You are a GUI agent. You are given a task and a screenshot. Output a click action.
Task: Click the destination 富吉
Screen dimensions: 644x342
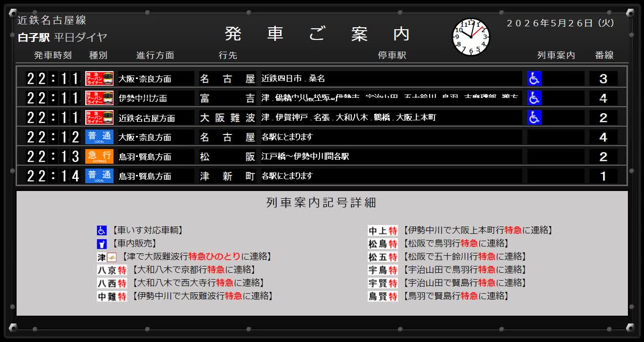(x=227, y=98)
